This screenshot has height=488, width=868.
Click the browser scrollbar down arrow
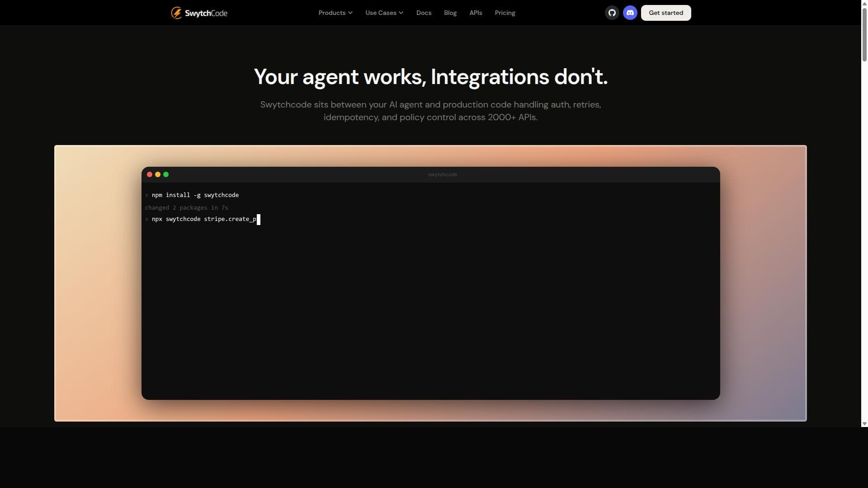[x=864, y=424]
